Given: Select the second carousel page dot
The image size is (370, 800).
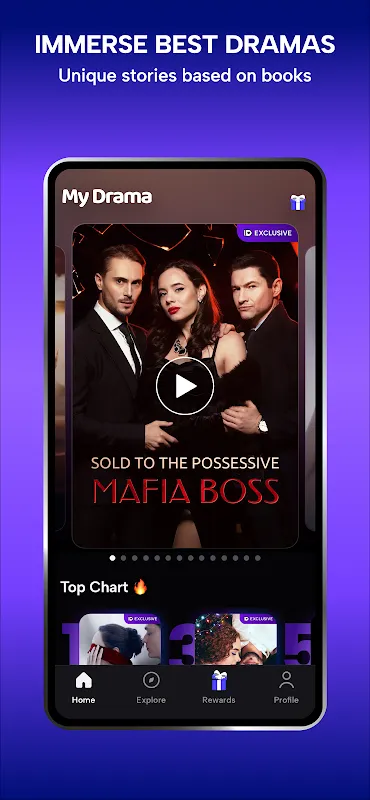Looking at the screenshot, I should 124,558.
